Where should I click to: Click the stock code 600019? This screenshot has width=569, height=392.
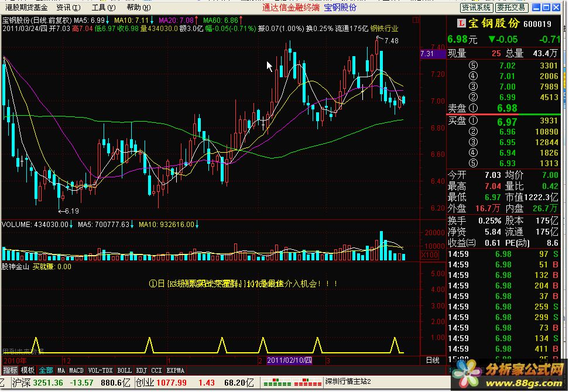click(537, 24)
